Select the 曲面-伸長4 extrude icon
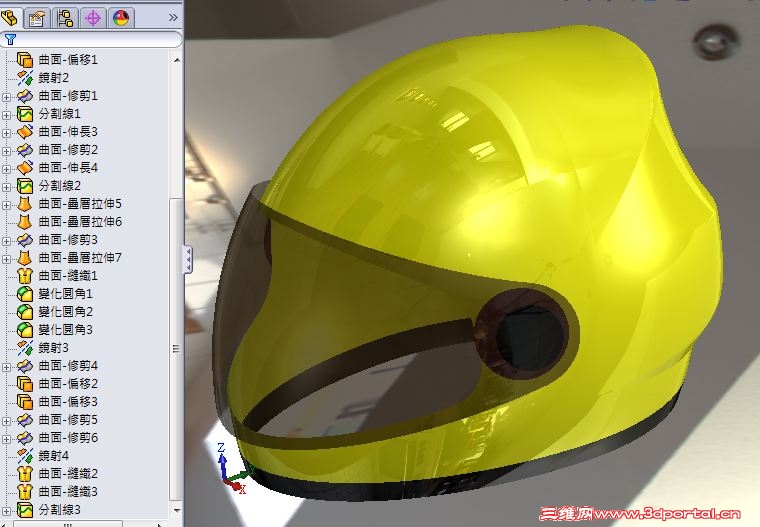The image size is (760, 527). 25,168
